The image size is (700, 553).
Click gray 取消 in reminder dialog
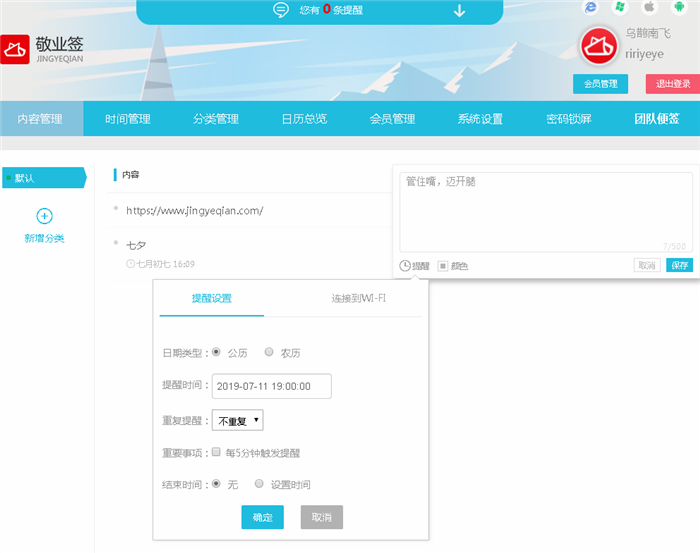pyautogui.click(x=322, y=517)
